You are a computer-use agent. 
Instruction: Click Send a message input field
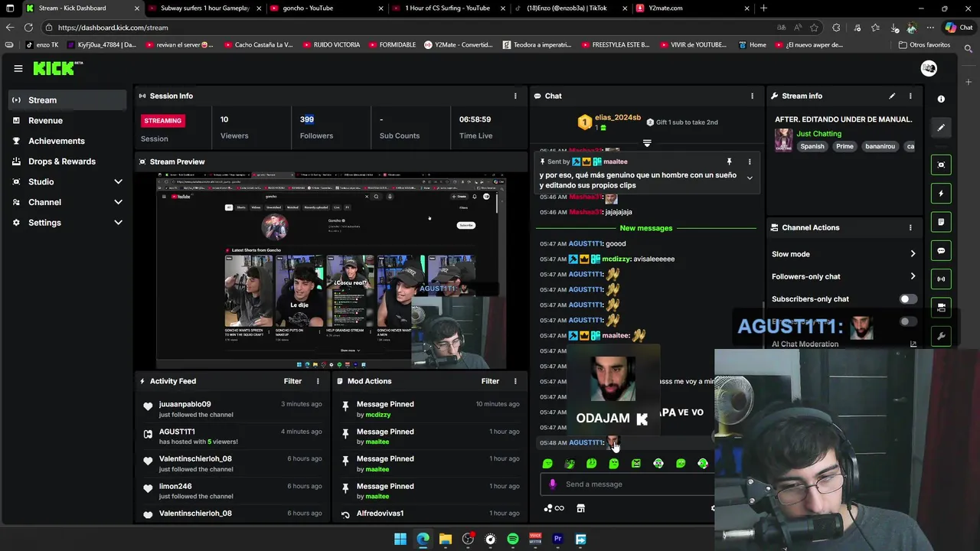(x=628, y=484)
